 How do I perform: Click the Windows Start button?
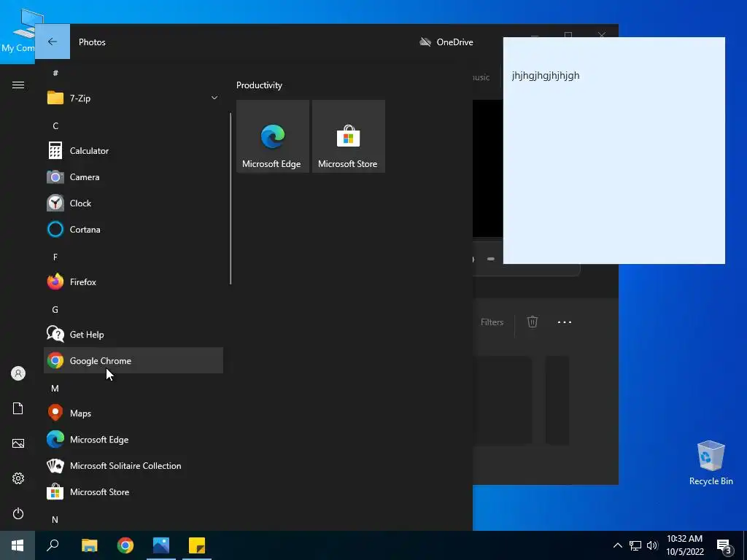click(18, 545)
